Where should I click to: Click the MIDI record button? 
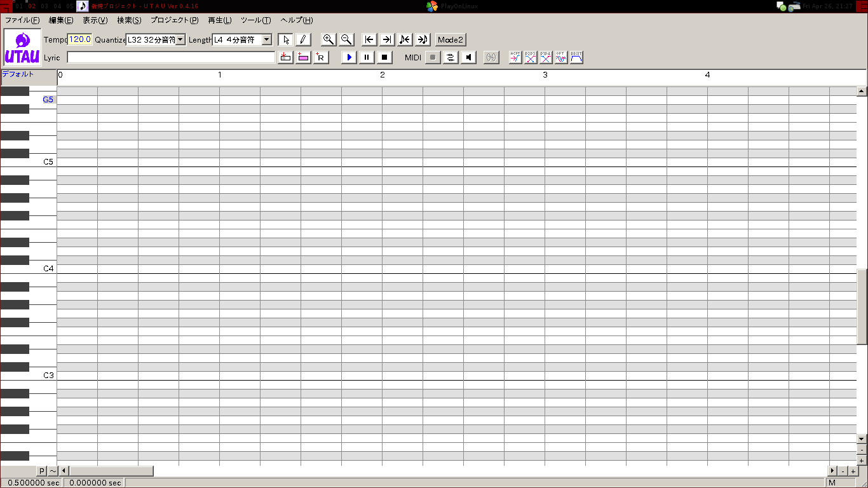click(x=433, y=57)
